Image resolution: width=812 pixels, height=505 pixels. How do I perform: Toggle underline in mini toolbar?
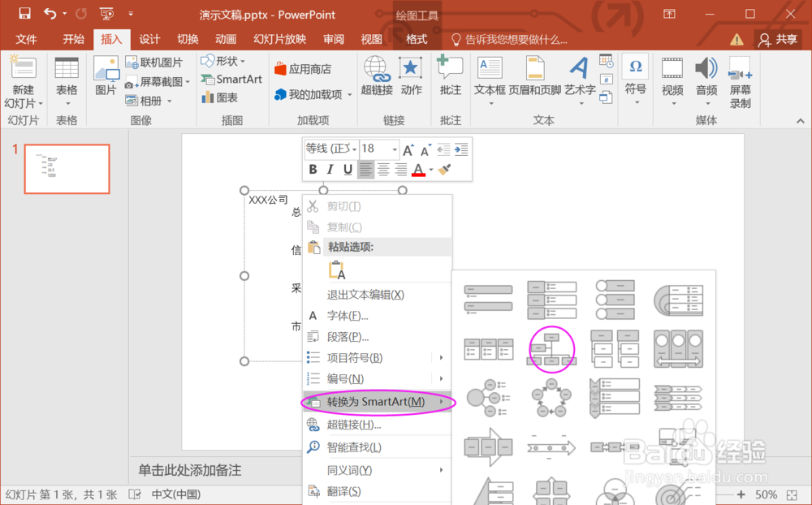[348, 170]
